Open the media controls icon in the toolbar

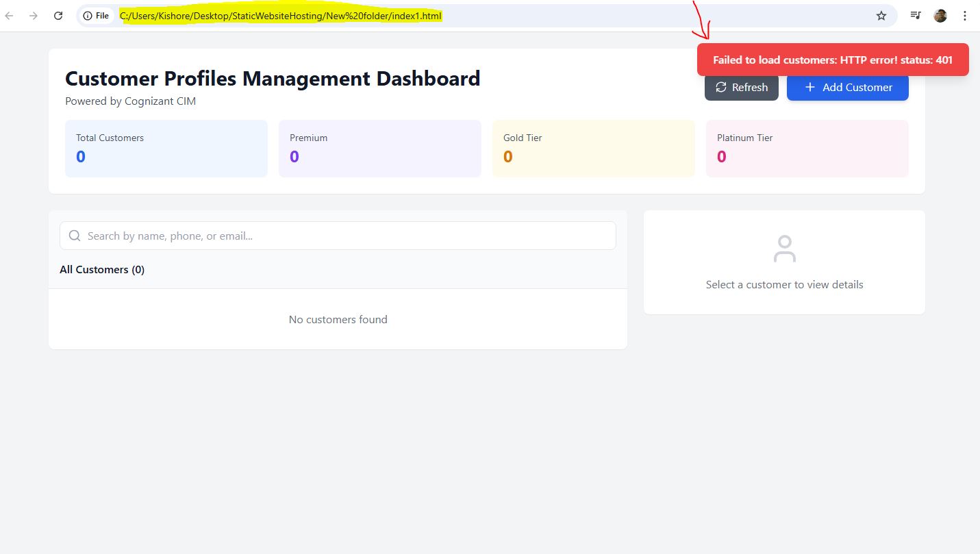pos(916,16)
